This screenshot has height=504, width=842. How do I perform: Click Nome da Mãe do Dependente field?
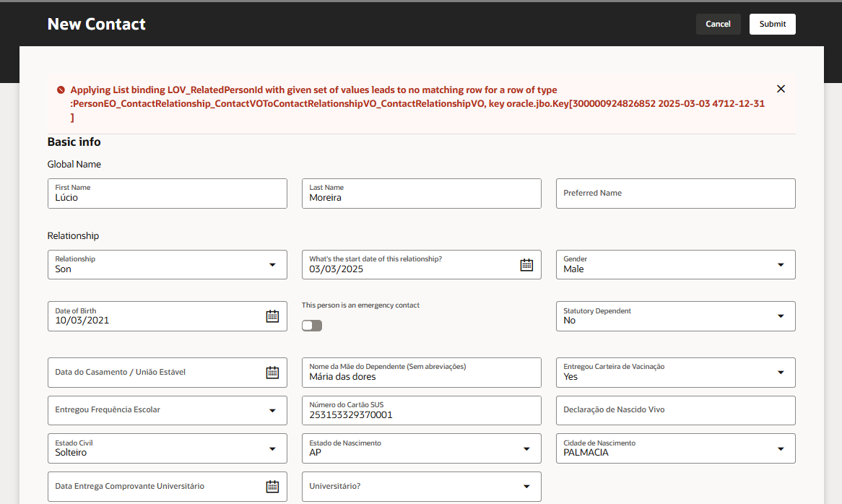point(422,373)
